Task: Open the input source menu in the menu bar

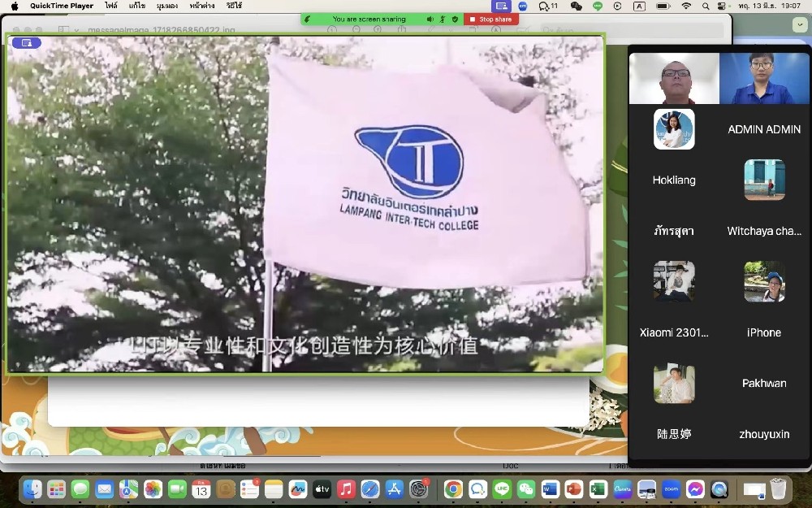Action: [x=640, y=7]
